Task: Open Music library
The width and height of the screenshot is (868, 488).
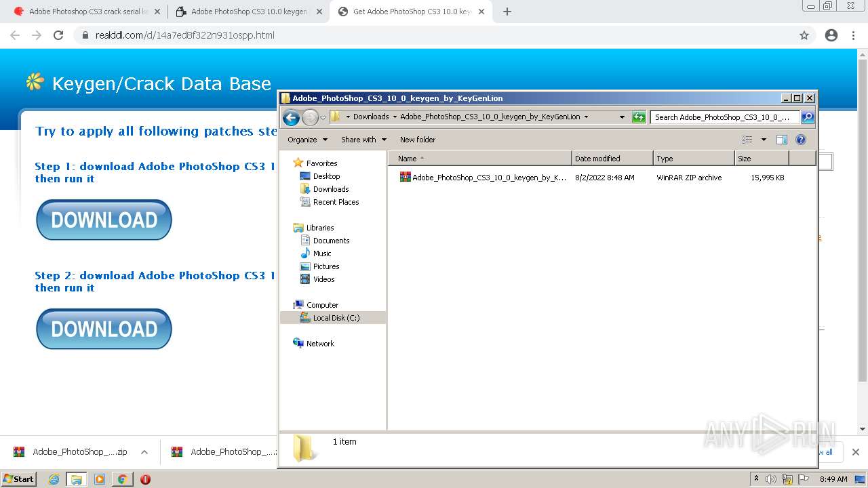Action: (x=322, y=253)
